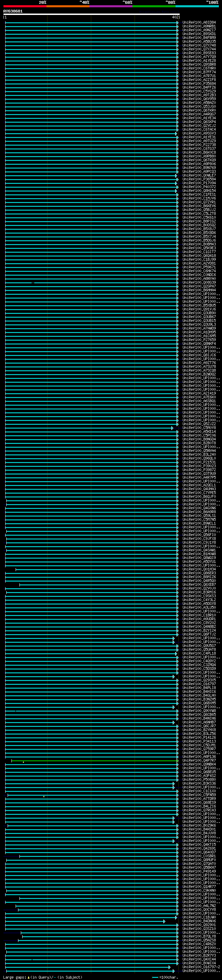The height and width of the screenshot is (980, 222).
Task: Open hit UniRef100_A9NZI7
Action: 199,31
